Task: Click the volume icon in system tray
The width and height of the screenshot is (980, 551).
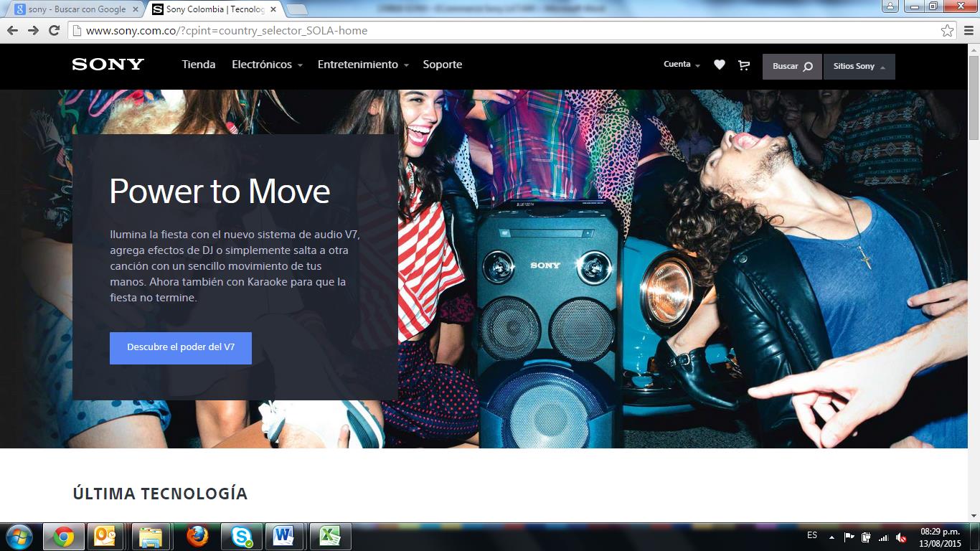Action: [x=901, y=537]
